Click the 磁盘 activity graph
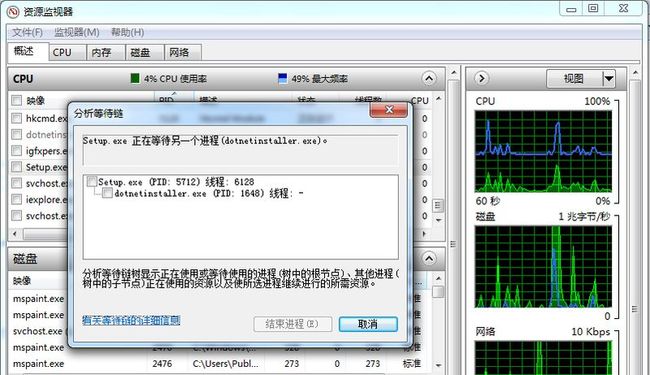Image resolution: width=650 pixels, height=375 pixels. click(543, 266)
